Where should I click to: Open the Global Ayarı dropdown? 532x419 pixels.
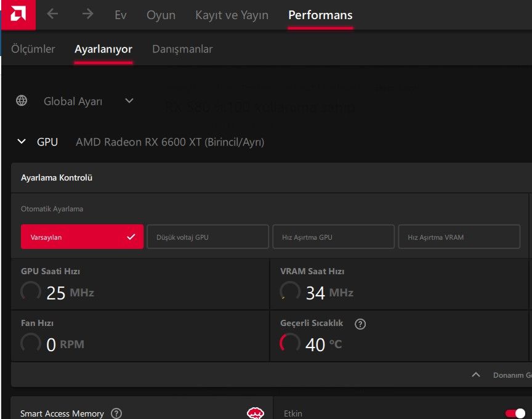[x=89, y=101]
